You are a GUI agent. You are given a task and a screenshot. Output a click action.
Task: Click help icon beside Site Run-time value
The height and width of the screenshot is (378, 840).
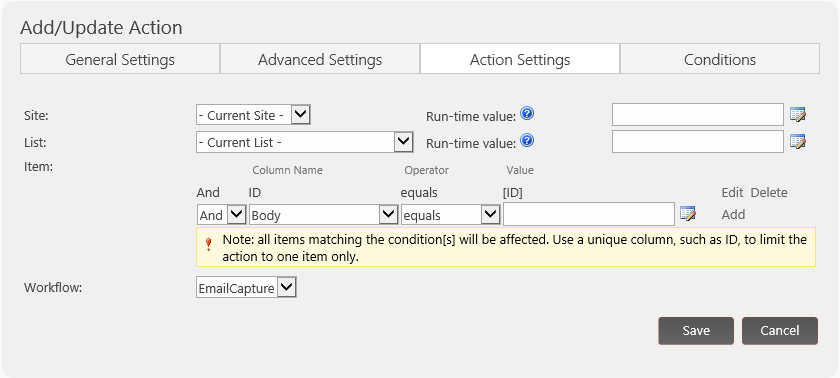point(527,114)
